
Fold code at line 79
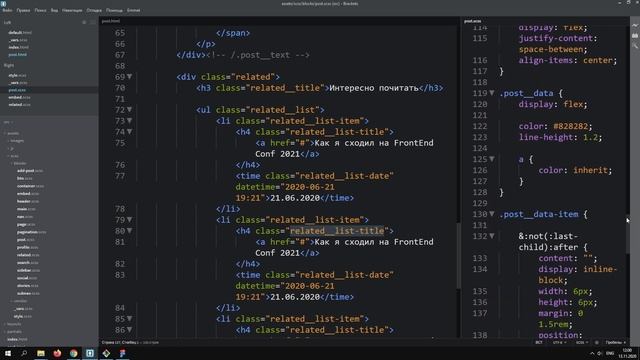129,220
